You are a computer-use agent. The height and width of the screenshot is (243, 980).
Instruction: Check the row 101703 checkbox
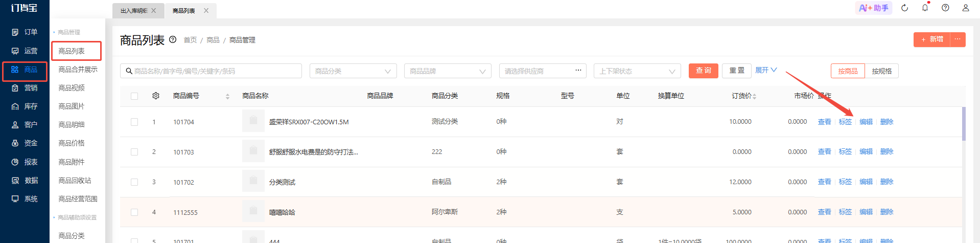pyautogui.click(x=134, y=152)
